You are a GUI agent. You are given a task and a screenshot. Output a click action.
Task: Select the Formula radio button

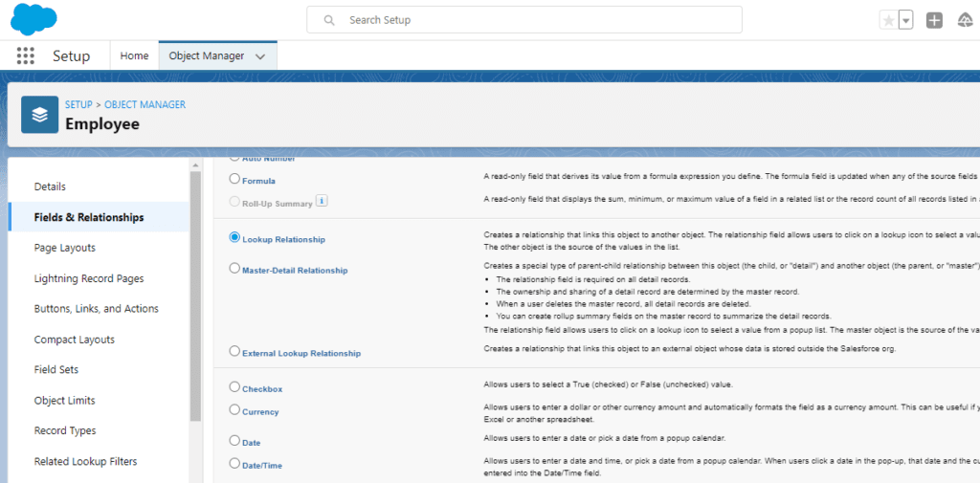coord(234,179)
